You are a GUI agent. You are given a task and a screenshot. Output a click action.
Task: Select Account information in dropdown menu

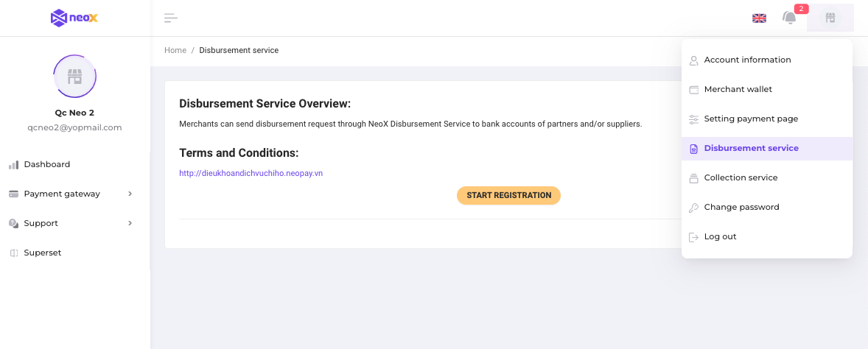[x=747, y=60]
